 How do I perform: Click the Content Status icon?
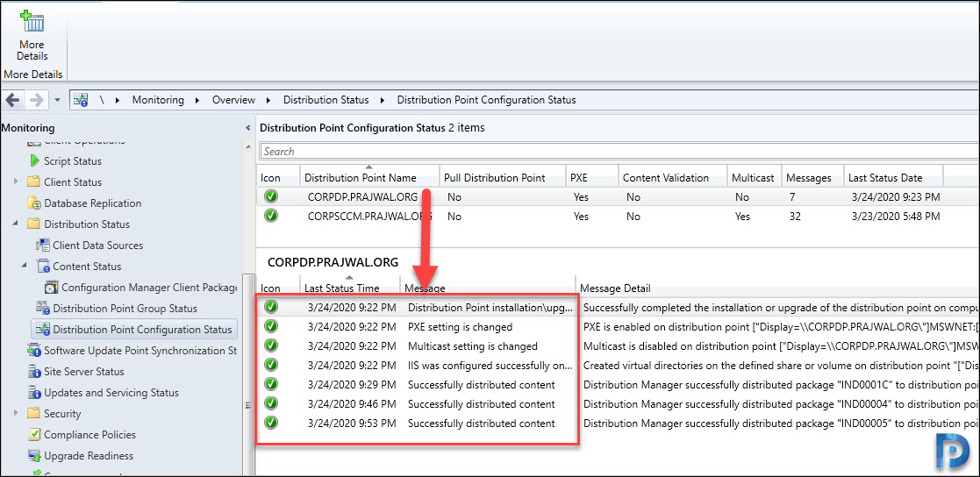pos(42,267)
